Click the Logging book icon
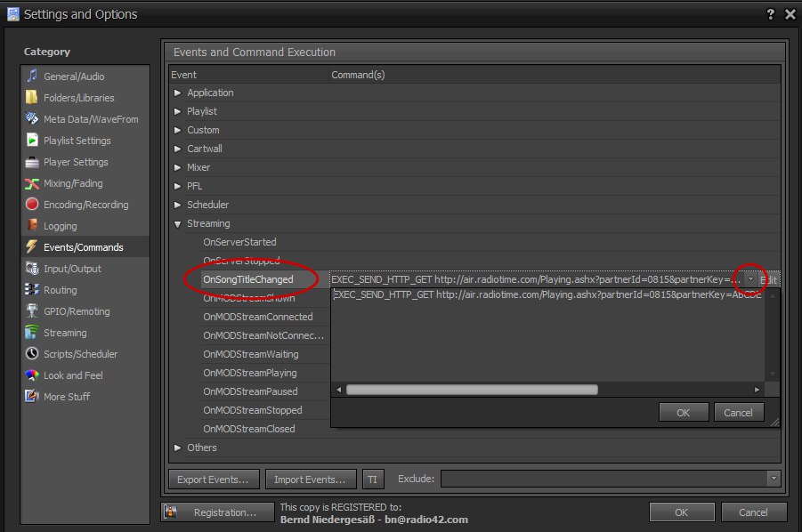The width and height of the screenshot is (802, 532). (x=32, y=226)
